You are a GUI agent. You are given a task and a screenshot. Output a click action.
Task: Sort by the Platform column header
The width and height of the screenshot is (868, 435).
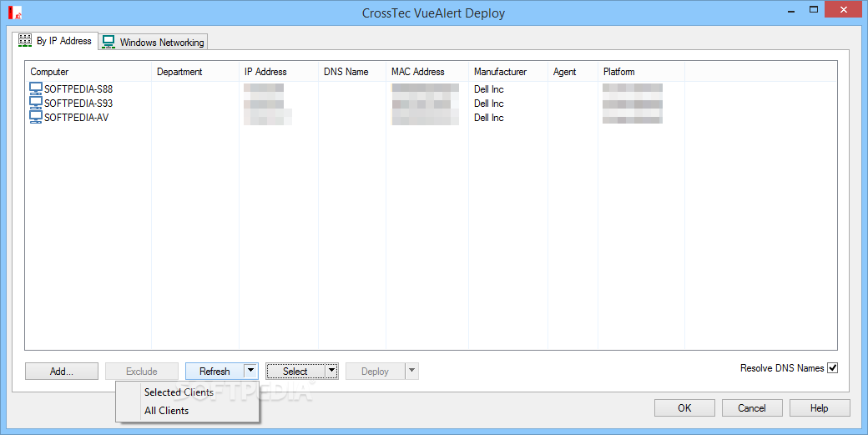click(x=642, y=72)
